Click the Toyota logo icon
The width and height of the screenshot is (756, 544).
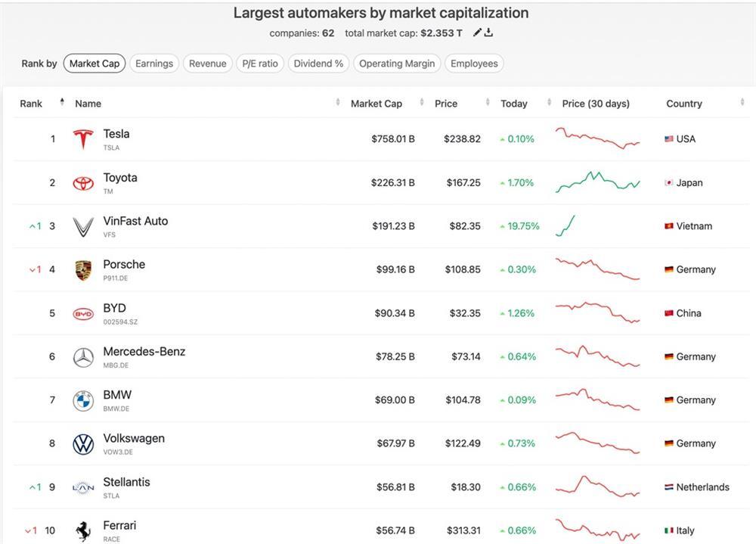tap(83, 183)
